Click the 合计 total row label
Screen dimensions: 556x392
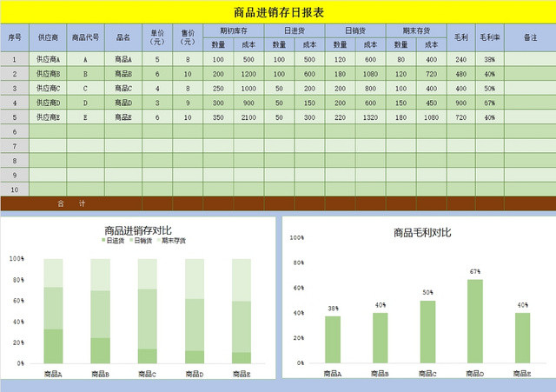click(x=71, y=203)
